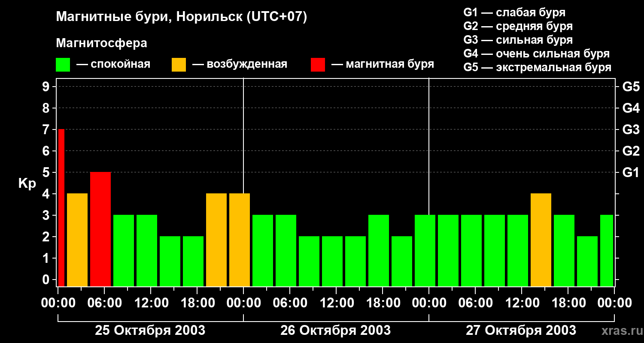Screen dimensions: 644x343
Task: Click the 12:00 time label for 26 October
Action: [x=336, y=303]
